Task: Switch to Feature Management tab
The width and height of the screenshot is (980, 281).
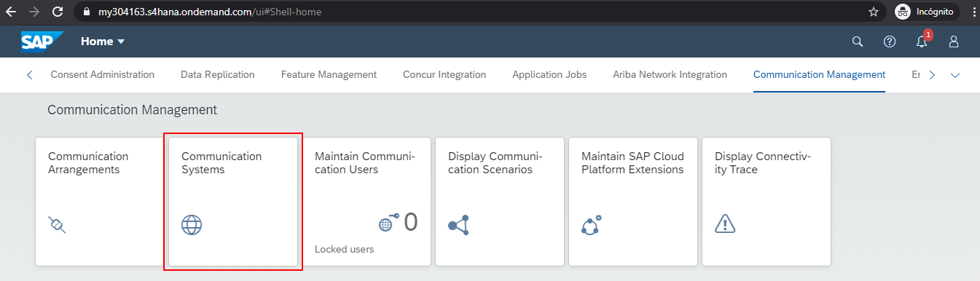Action: click(329, 74)
